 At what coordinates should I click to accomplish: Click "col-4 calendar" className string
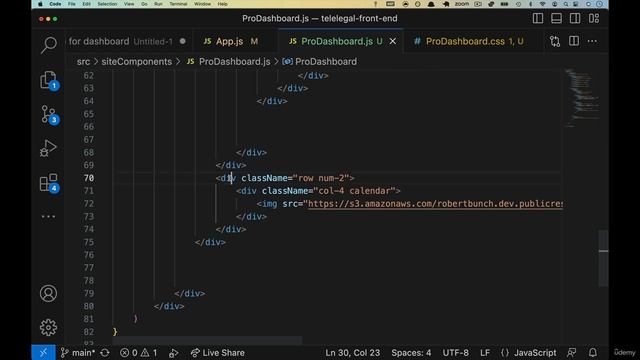354,191
